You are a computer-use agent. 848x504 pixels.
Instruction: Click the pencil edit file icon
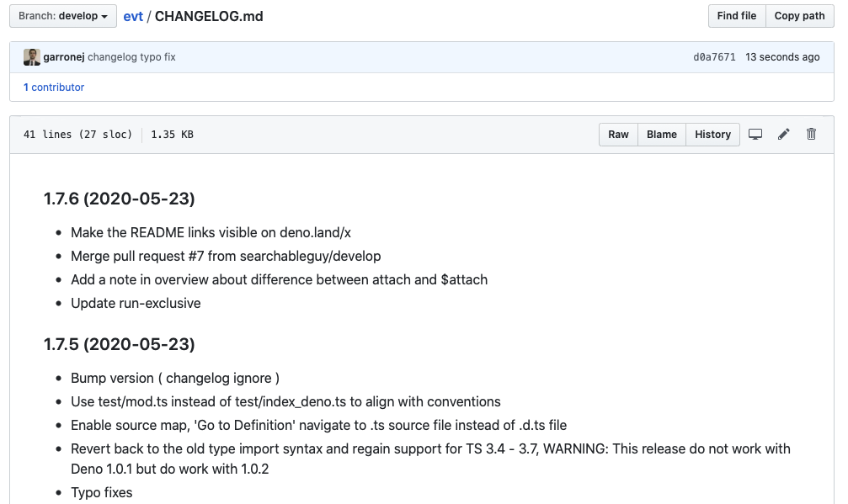pos(784,135)
